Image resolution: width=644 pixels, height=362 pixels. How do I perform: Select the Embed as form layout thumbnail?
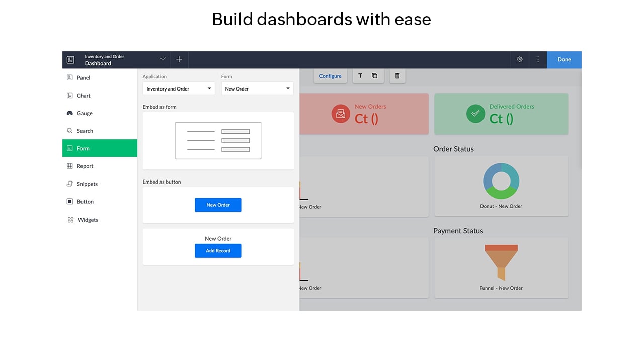click(218, 141)
